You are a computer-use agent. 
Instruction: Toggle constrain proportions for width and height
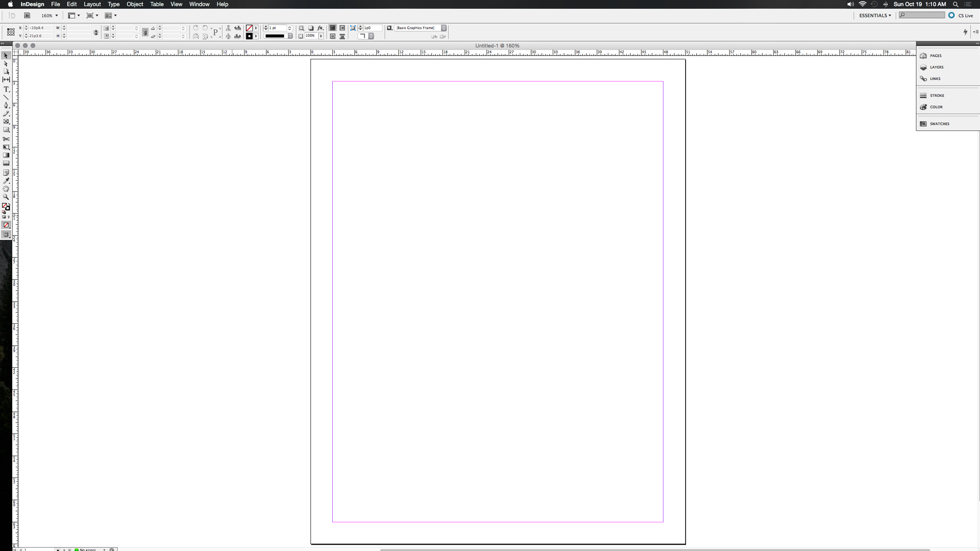pos(96,32)
